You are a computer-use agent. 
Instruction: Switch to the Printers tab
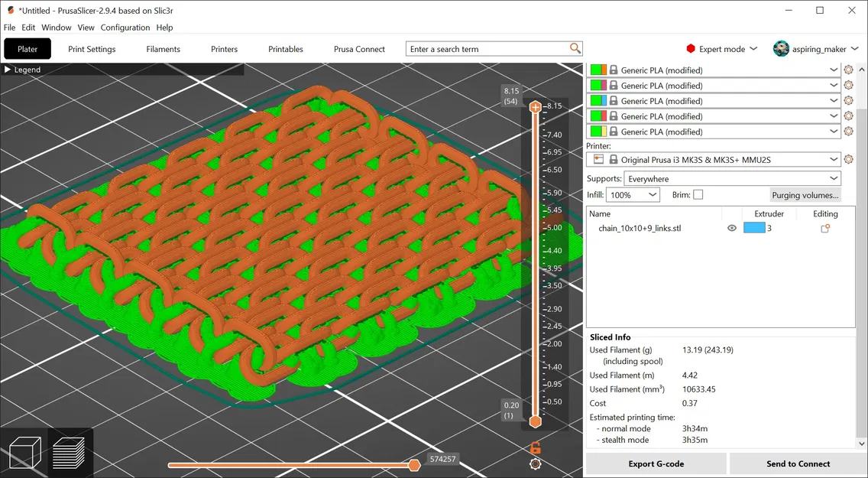pos(224,49)
